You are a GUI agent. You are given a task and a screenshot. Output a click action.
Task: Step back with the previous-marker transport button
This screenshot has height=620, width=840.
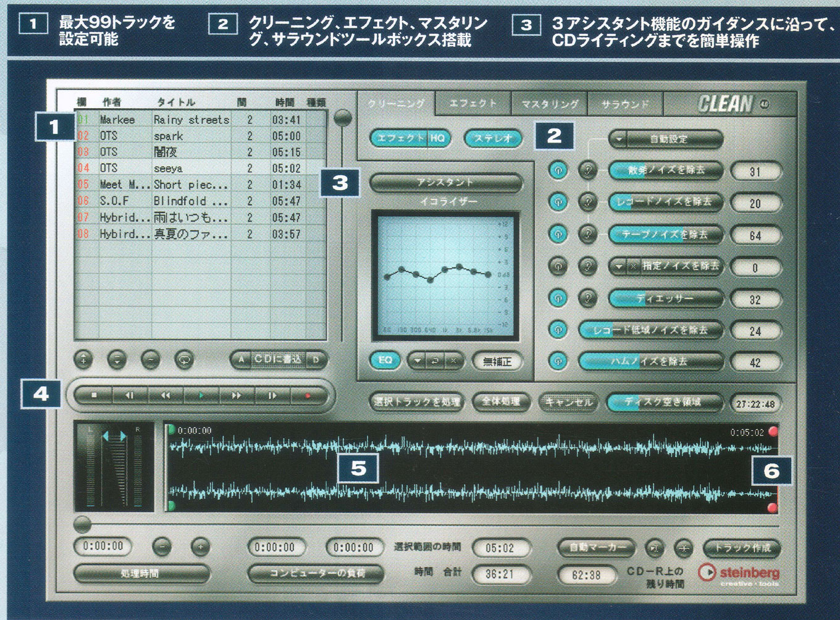(x=130, y=395)
